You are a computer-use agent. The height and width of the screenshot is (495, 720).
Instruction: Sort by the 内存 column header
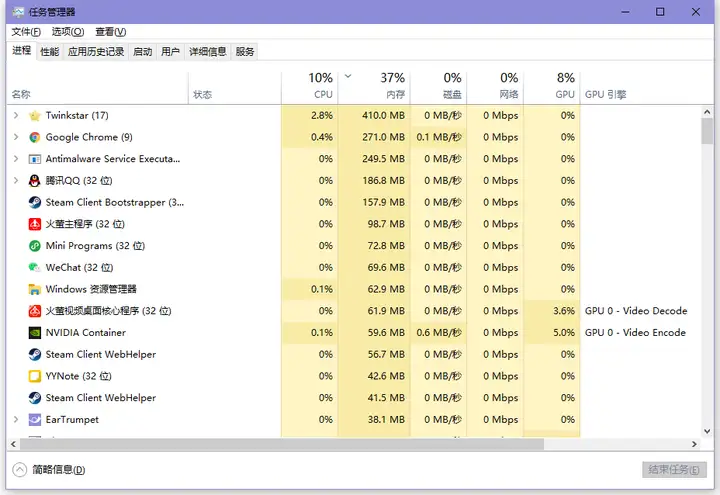coord(374,88)
